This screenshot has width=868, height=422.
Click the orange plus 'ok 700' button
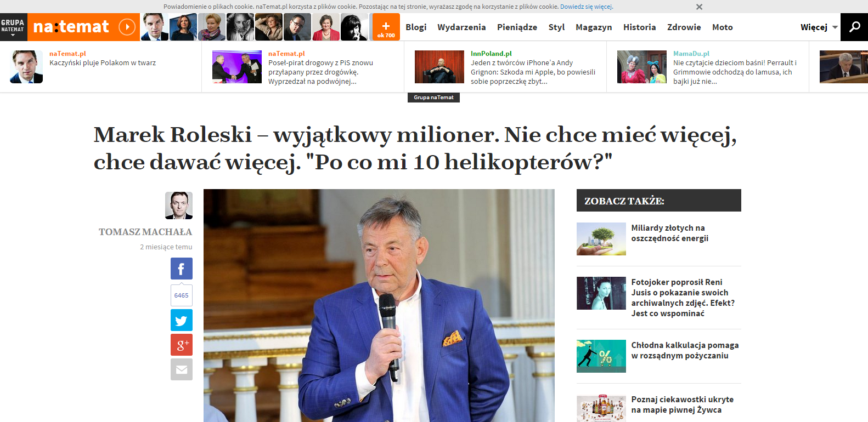[x=386, y=27]
